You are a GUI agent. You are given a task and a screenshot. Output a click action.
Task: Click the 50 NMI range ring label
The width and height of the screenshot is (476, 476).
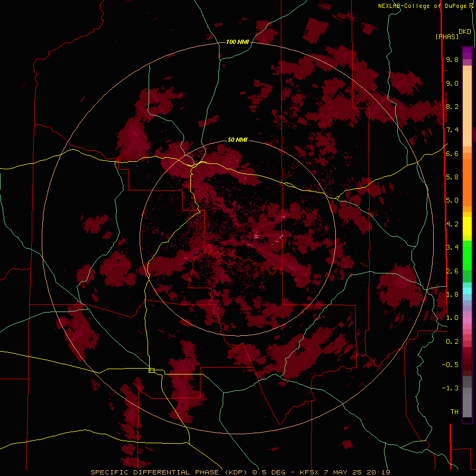coord(237,140)
